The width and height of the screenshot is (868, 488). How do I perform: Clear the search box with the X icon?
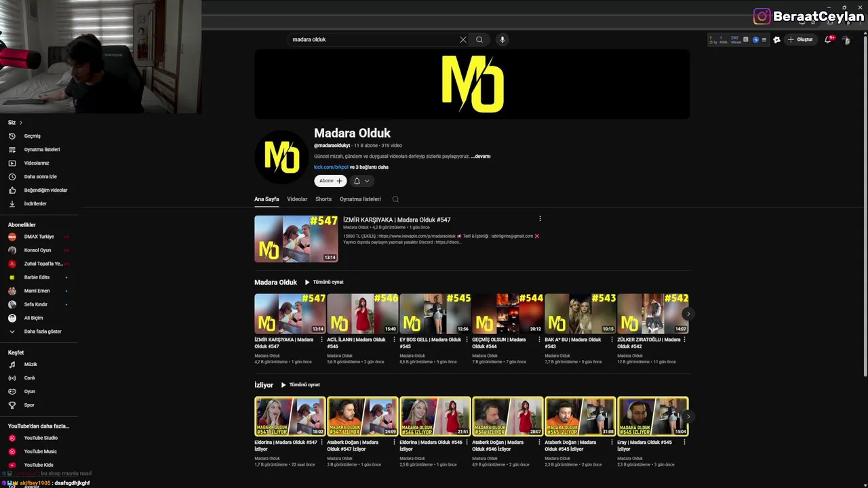point(463,39)
